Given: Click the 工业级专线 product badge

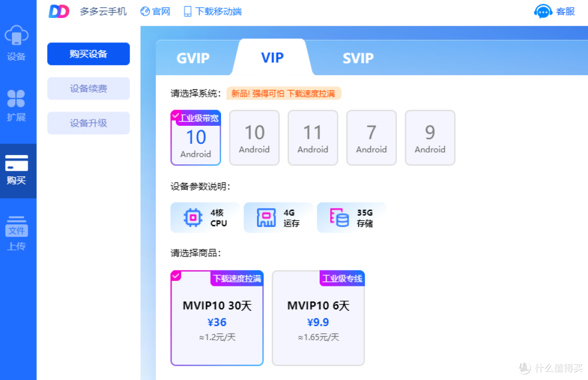Looking at the screenshot, I should 342,279.
